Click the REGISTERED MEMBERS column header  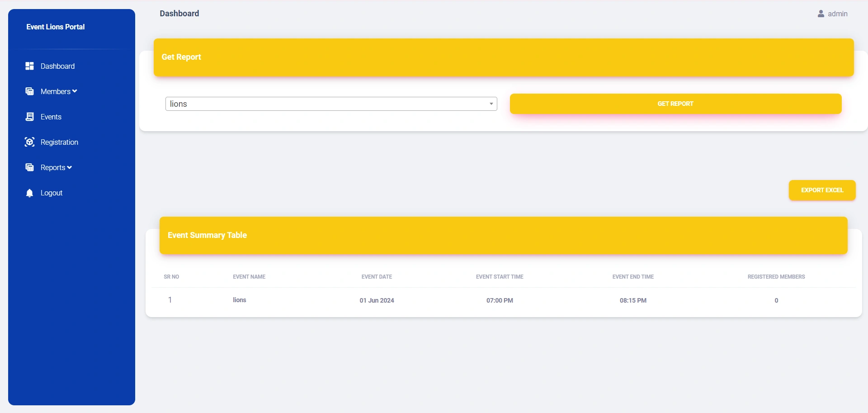pos(776,276)
